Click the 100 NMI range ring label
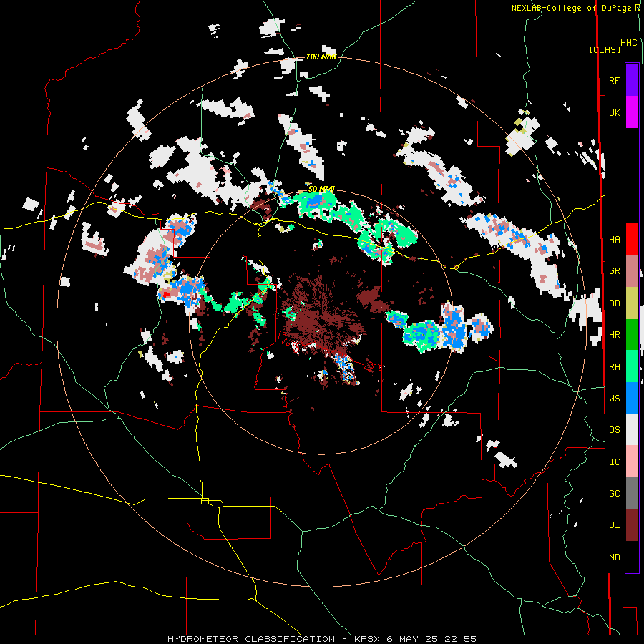Screen dimensions: 644x644 click(x=321, y=57)
